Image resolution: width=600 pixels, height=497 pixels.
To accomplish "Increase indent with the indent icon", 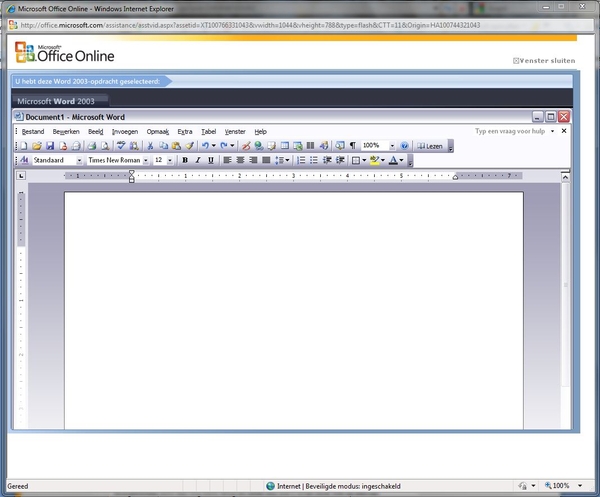I will point(340,160).
